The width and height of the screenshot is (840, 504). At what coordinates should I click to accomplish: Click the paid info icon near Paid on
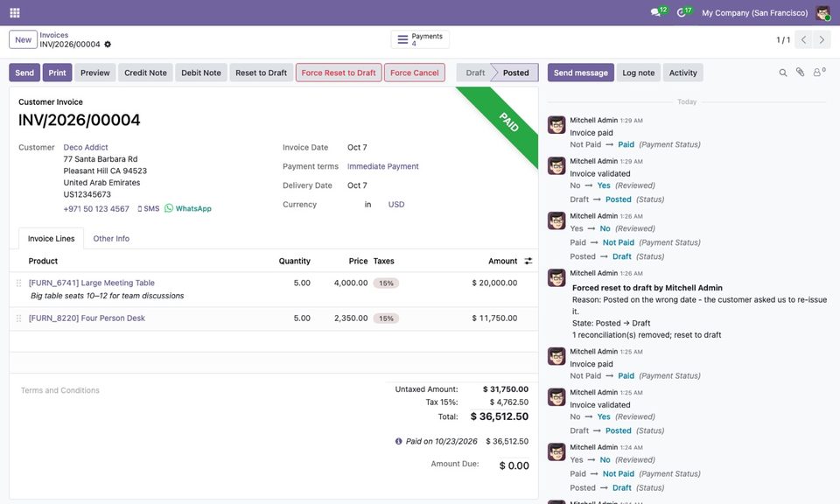[398, 441]
